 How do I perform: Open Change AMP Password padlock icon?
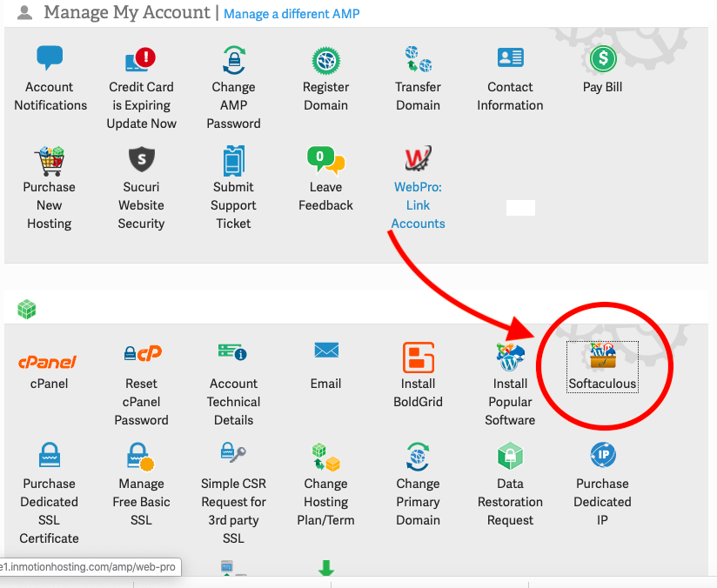point(234,60)
